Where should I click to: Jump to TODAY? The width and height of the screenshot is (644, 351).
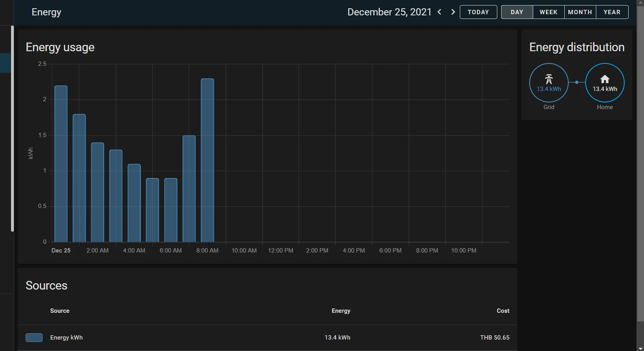click(478, 12)
